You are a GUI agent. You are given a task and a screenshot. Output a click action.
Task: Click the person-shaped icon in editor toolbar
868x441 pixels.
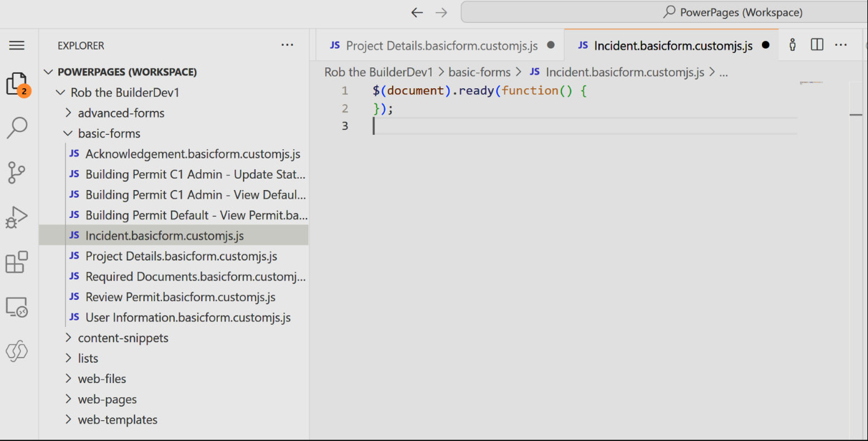pyautogui.click(x=792, y=45)
